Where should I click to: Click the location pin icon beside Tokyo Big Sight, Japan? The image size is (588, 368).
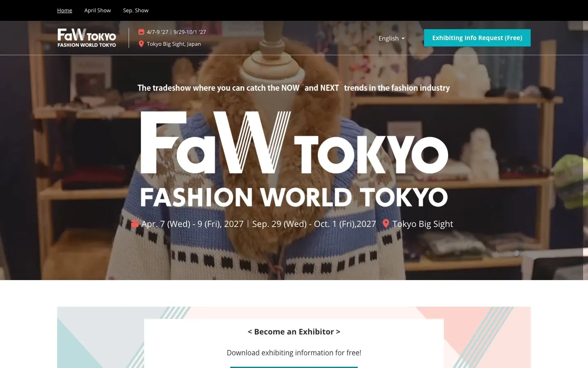click(x=141, y=44)
